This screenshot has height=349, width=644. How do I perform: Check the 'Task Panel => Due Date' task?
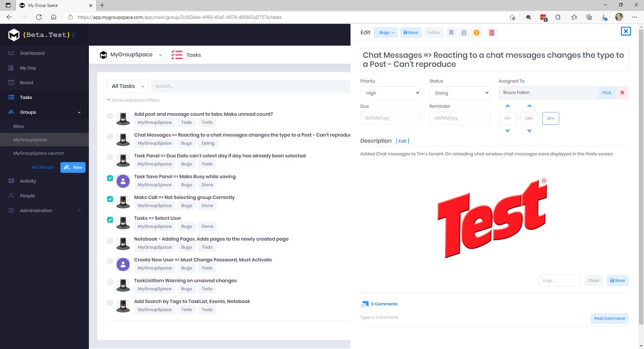(x=110, y=157)
